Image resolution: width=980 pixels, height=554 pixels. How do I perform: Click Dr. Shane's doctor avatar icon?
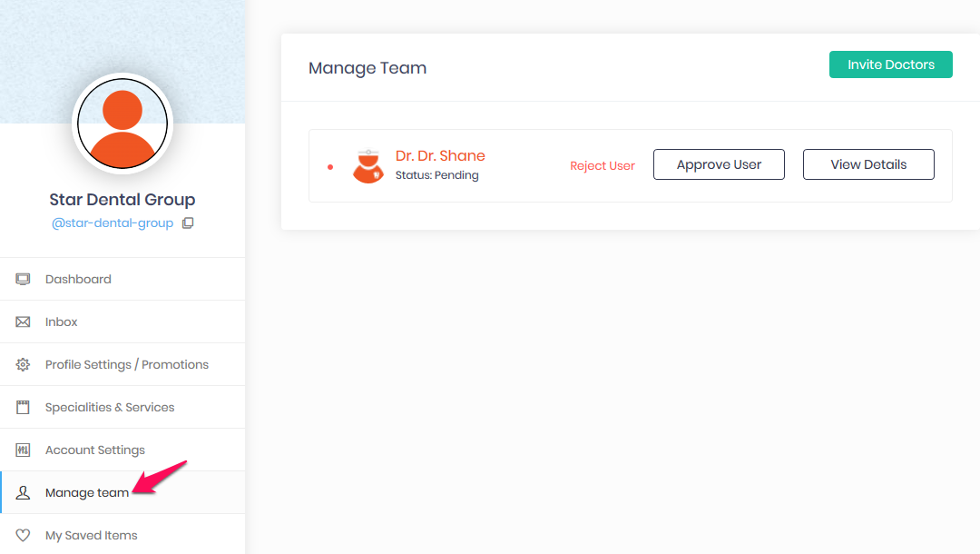368,165
